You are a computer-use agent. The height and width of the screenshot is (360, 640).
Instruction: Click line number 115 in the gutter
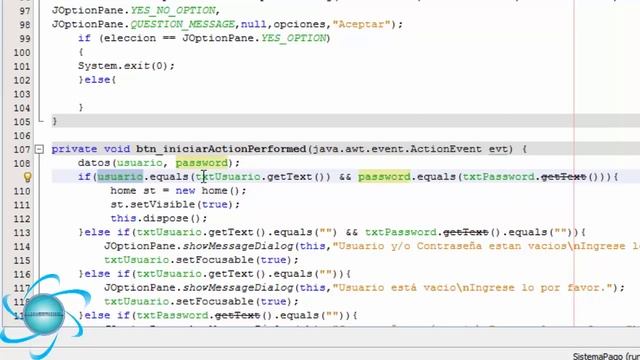coord(22,260)
